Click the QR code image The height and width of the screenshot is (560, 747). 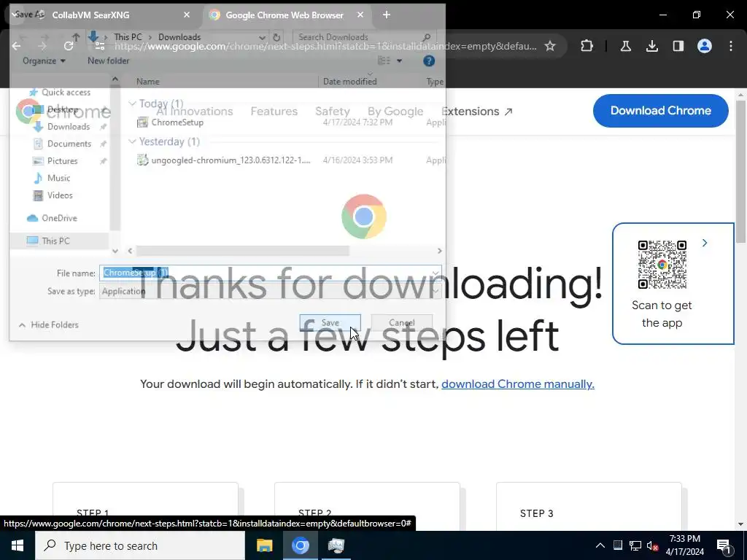click(x=662, y=264)
